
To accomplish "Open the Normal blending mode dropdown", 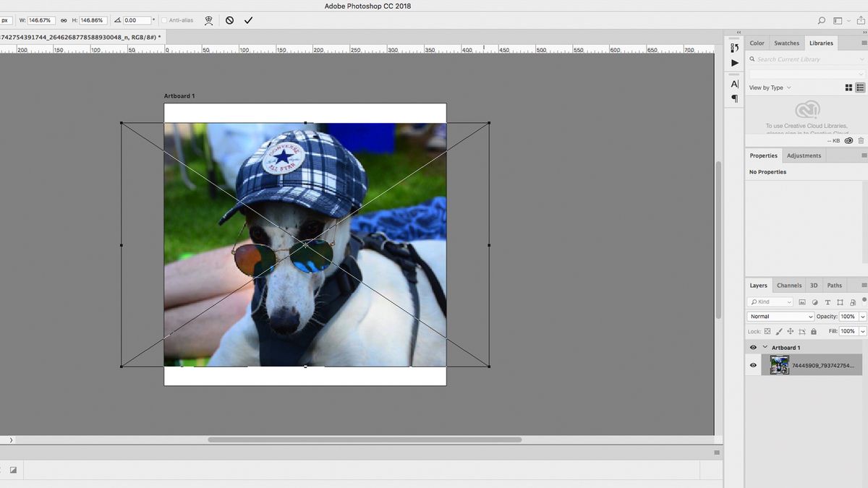I will click(x=780, y=316).
